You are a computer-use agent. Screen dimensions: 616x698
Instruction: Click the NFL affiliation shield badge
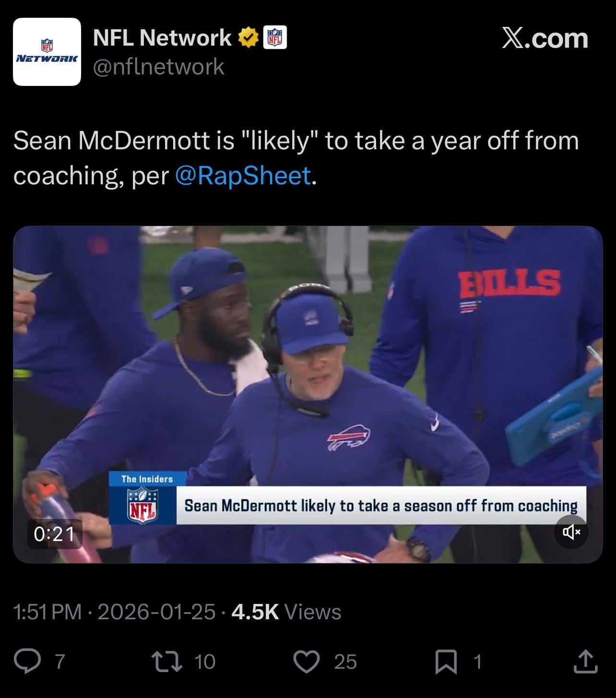click(x=275, y=38)
